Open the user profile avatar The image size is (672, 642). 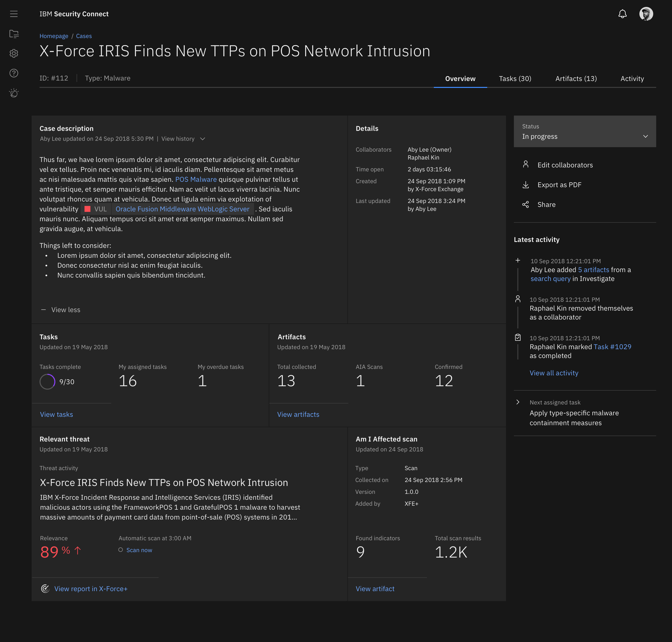click(x=646, y=14)
